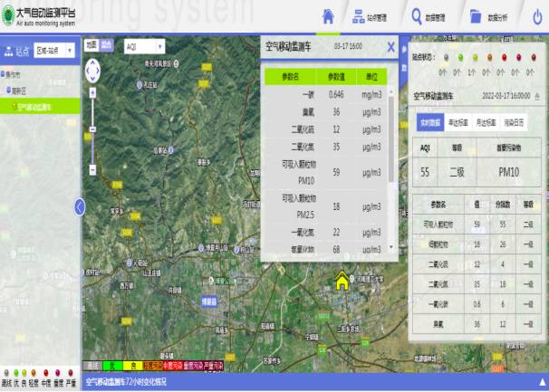Zoom in the map with plus button
Screen dimensions: 549x392
click(x=91, y=91)
